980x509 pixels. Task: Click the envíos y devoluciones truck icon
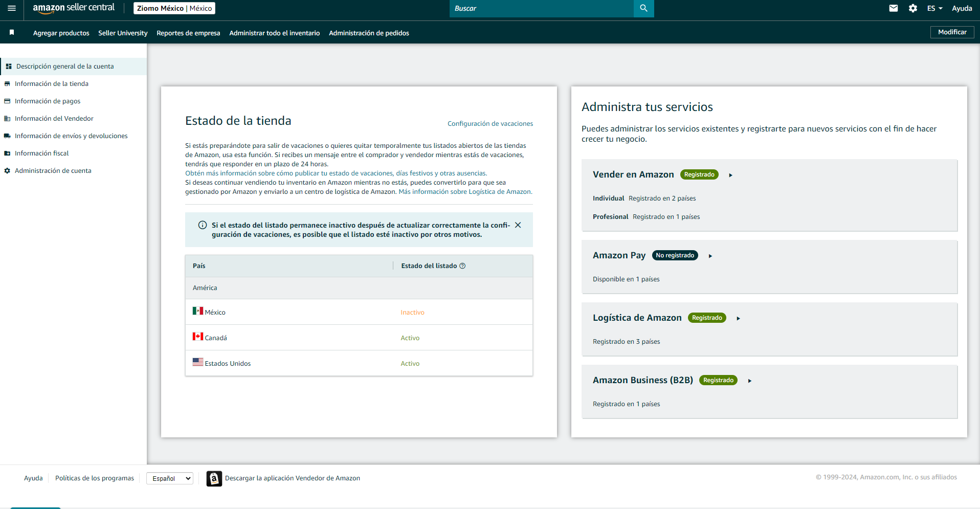(7, 136)
